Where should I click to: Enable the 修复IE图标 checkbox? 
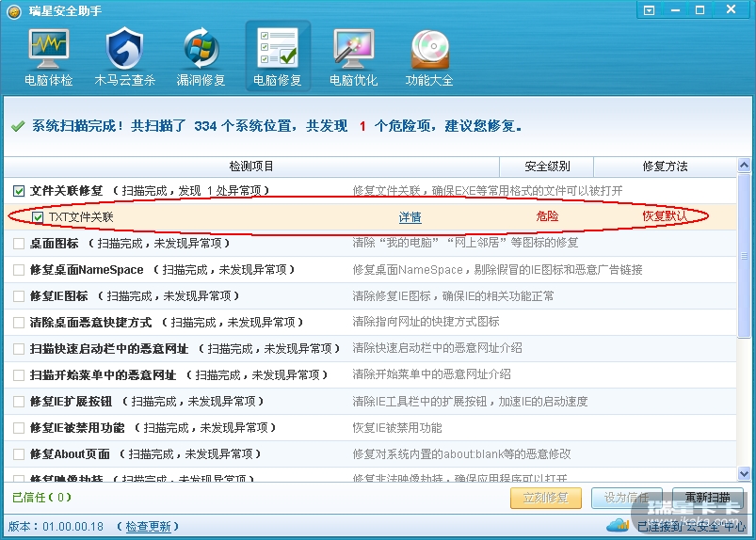(x=19, y=296)
